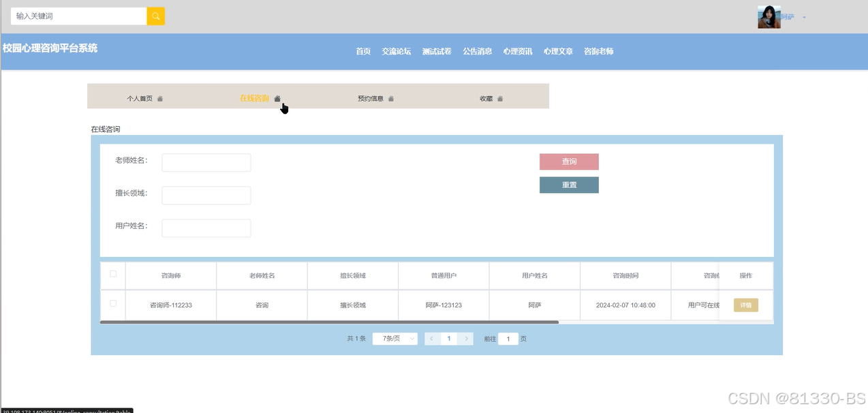The image size is (868, 413).
Task: Switch to 在线咨询 tab
Action: pyautogui.click(x=254, y=99)
